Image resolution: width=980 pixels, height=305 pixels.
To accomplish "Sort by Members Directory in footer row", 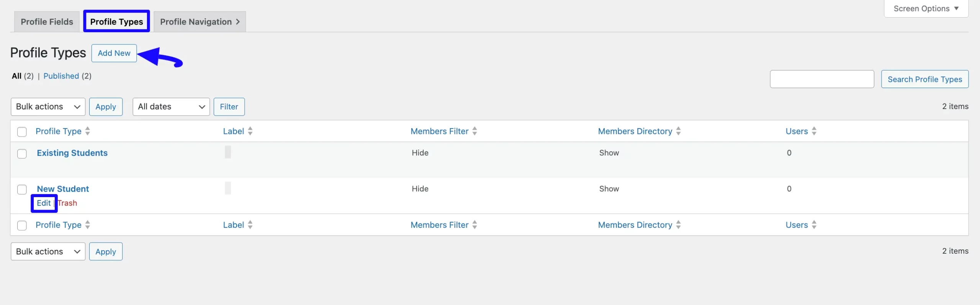I will [635, 225].
